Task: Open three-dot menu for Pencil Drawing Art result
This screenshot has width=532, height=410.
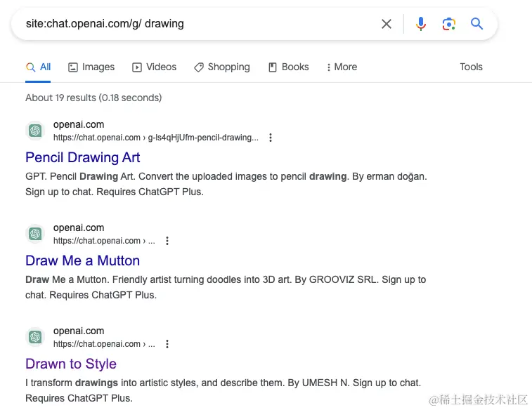Action: (271, 138)
